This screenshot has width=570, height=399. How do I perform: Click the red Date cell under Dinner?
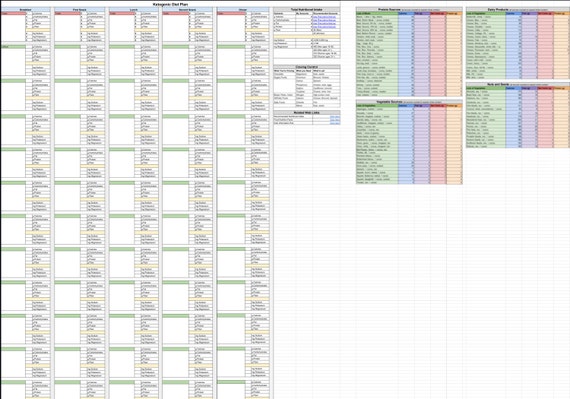[x=231, y=13]
